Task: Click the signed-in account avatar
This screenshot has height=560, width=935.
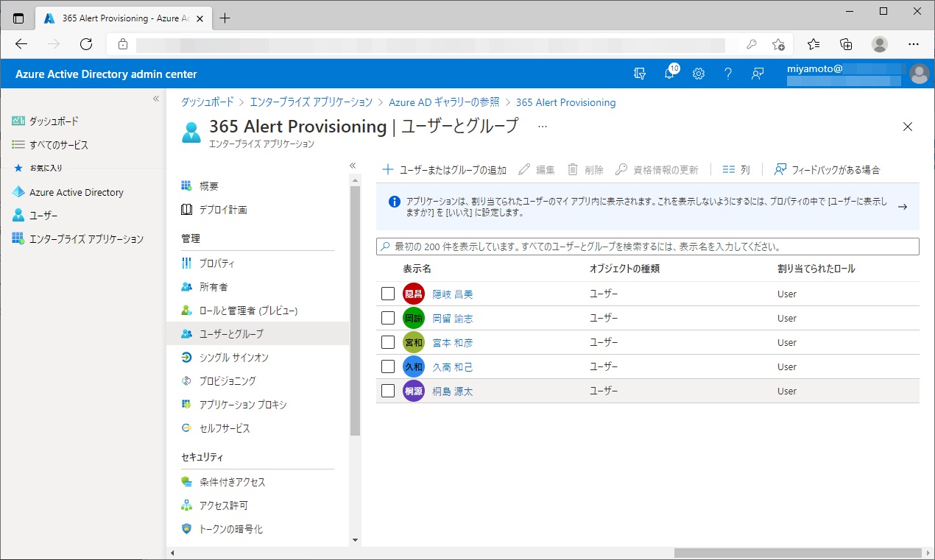Action: (919, 74)
